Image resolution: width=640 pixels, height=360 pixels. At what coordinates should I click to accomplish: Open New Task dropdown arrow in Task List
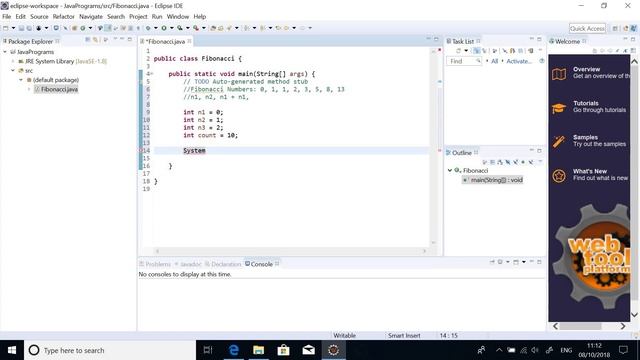coord(466,51)
